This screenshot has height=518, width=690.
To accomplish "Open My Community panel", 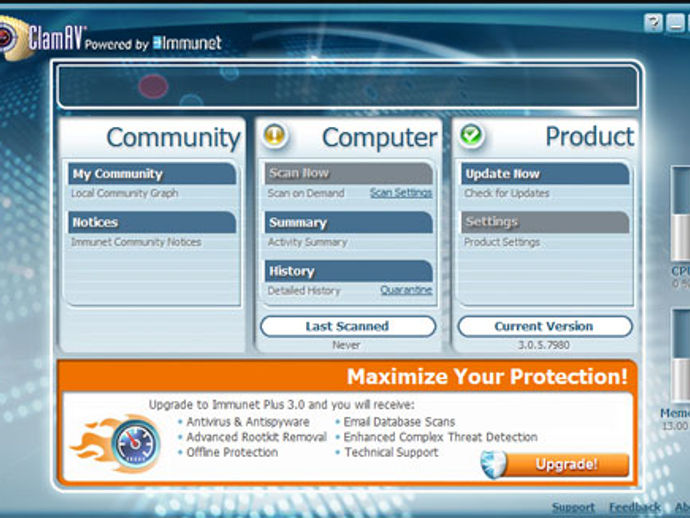I will coord(152,174).
